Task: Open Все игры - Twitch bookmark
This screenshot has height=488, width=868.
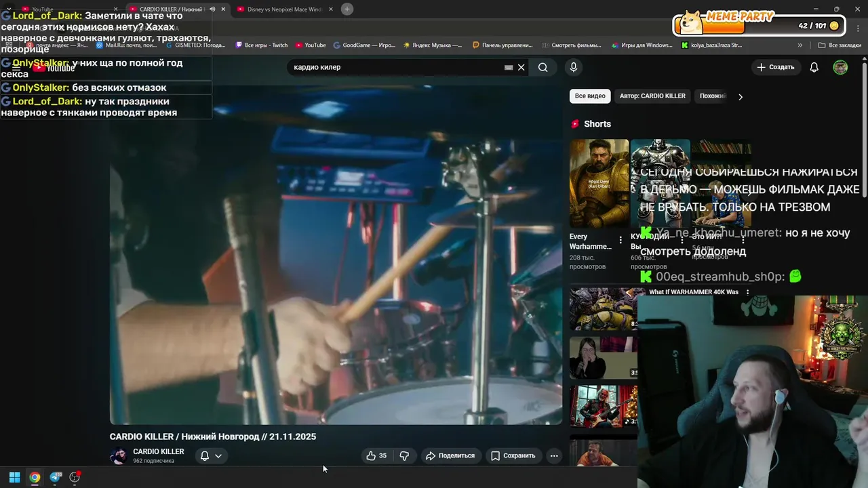Action: (x=261, y=45)
